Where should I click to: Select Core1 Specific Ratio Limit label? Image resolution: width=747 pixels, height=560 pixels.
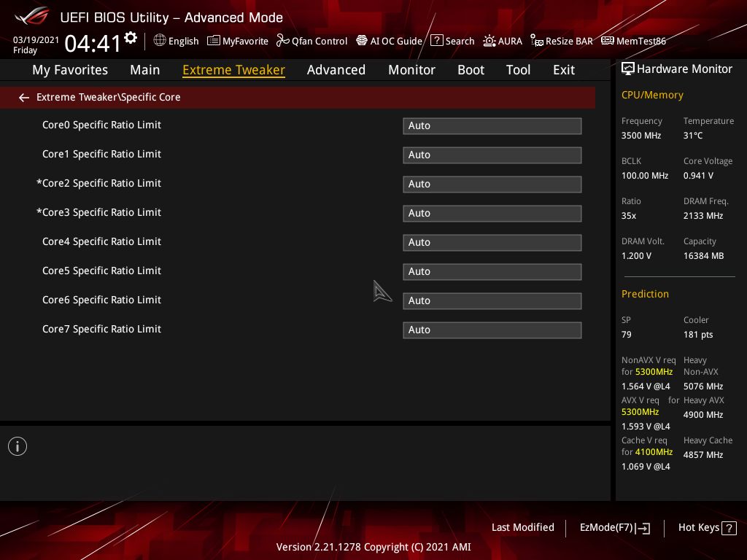(101, 155)
